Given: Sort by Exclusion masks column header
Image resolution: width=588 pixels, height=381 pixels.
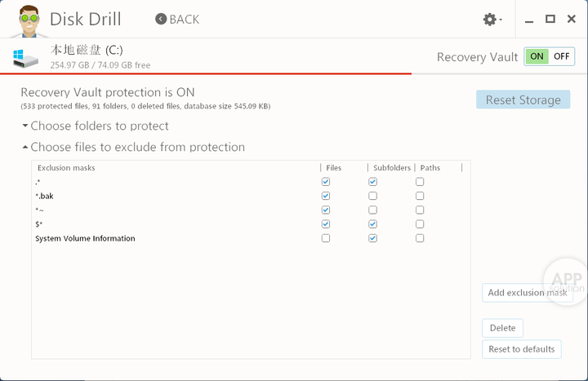Looking at the screenshot, I should click(66, 168).
